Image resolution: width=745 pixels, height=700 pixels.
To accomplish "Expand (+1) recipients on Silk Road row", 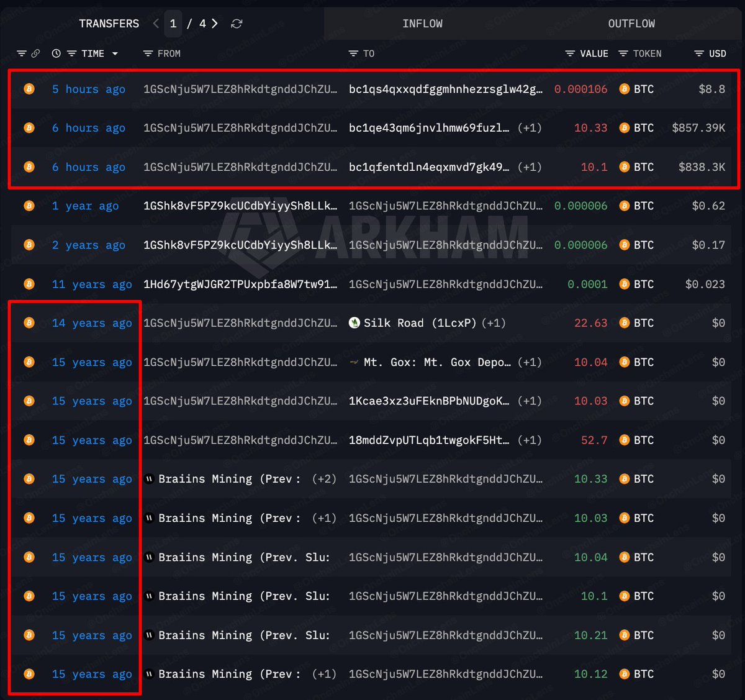I will [x=493, y=323].
